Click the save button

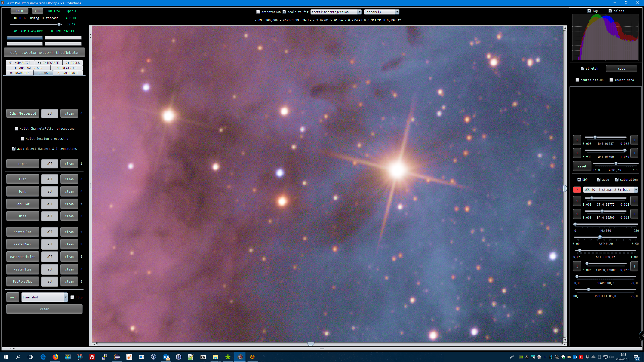pyautogui.click(x=621, y=68)
